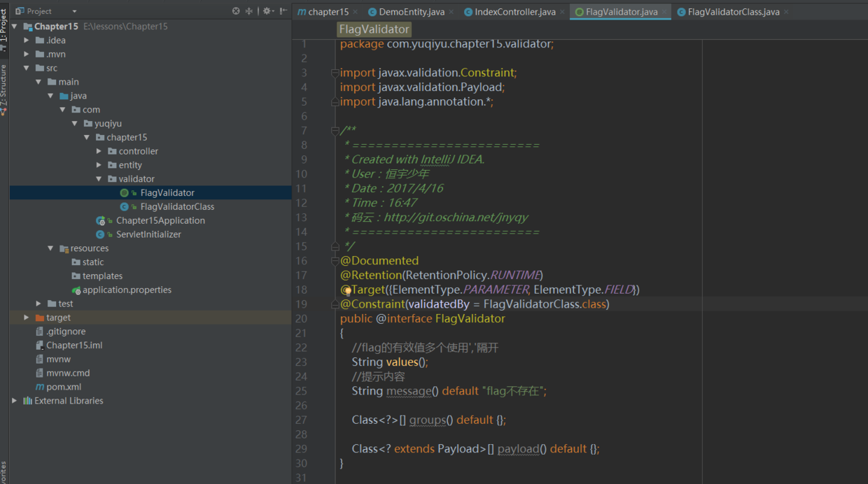868x484 pixels.
Task: Click the scroll from source target icon
Action: [236, 11]
